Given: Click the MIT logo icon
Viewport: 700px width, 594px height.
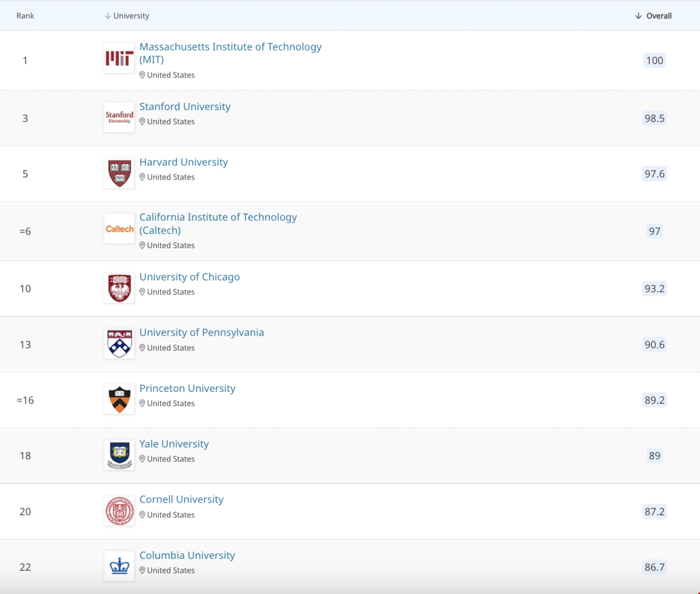Looking at the screenshot, I should [119, 58].
